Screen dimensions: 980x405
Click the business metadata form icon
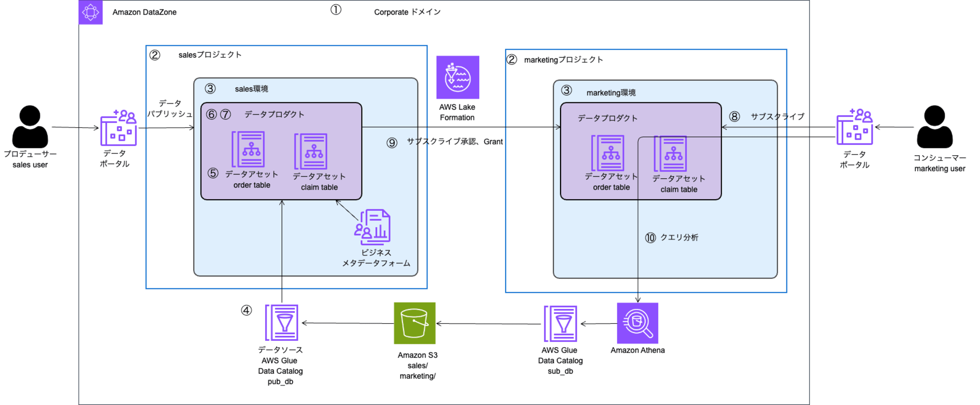(372, 227)
